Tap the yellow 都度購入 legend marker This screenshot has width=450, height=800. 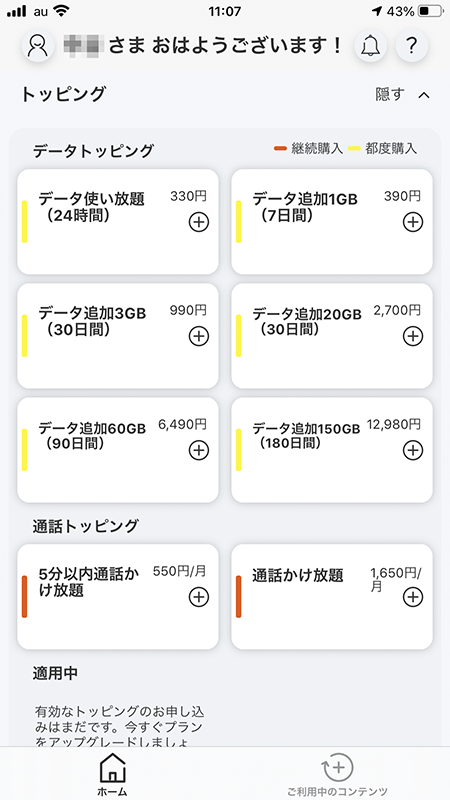point(355,149)
